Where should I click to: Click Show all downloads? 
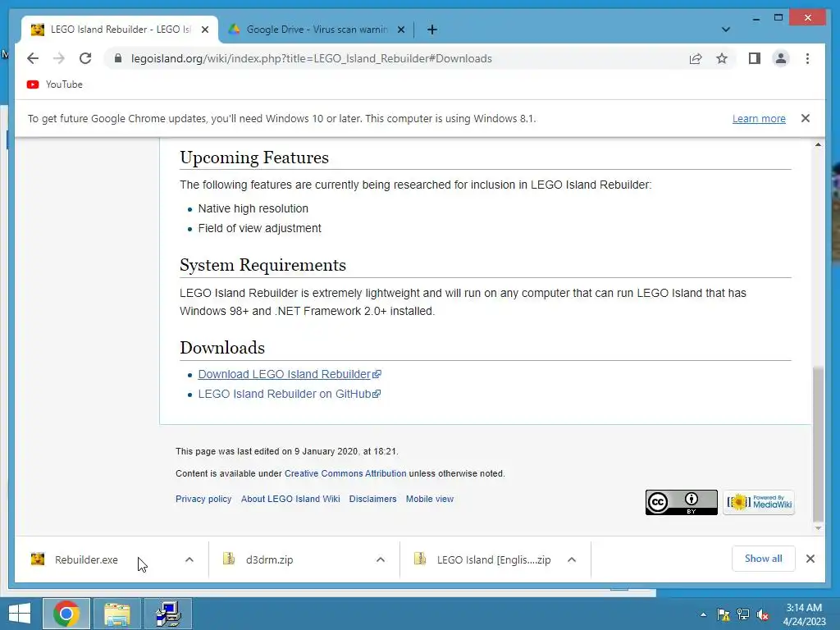tap(764, 559)
